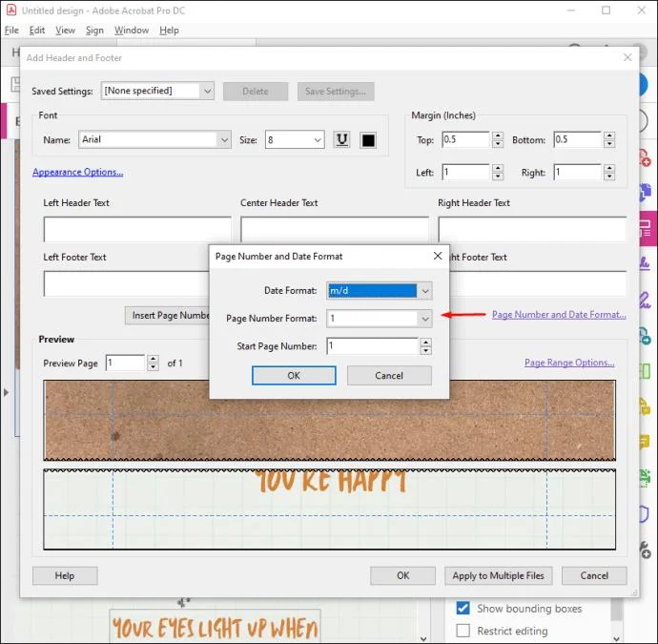This screenshot has height=644, width=658.
Task: Open the font Size dropdown
Action: 295,140
